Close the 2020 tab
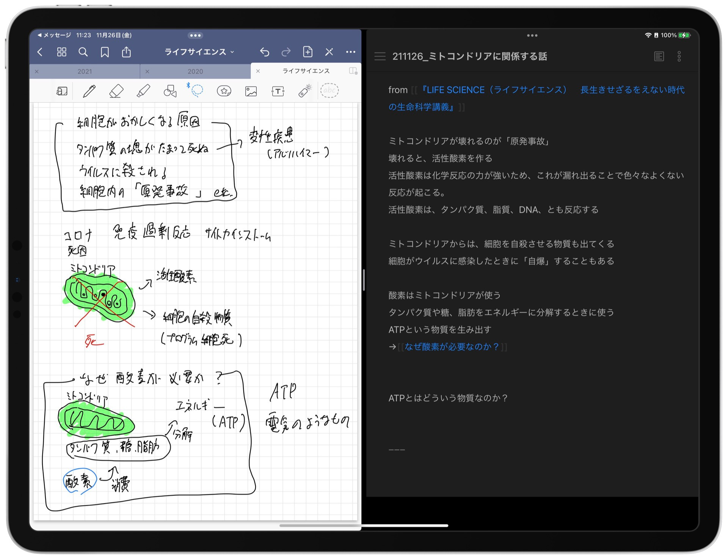 click(x=147, y=71)
